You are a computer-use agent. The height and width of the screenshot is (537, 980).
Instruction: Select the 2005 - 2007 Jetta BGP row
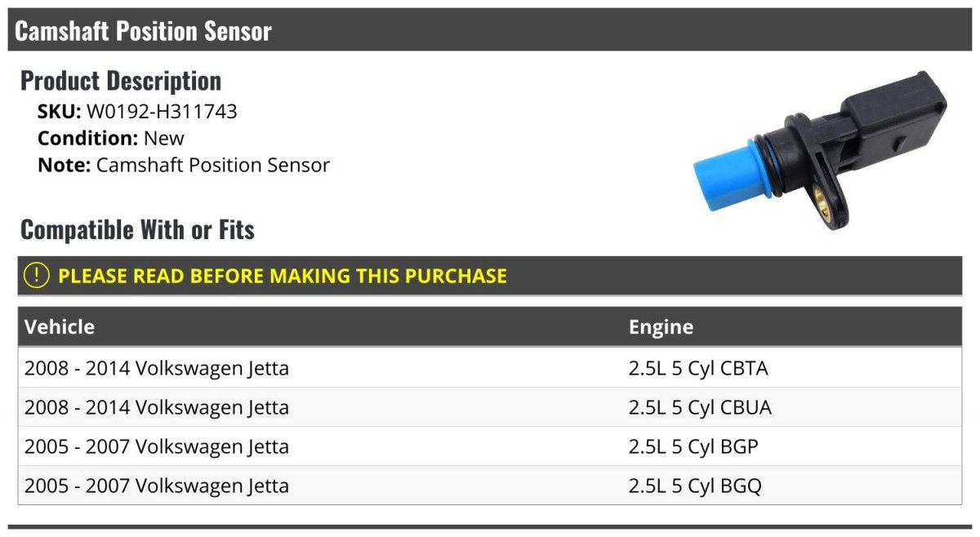tap(489, 446)
